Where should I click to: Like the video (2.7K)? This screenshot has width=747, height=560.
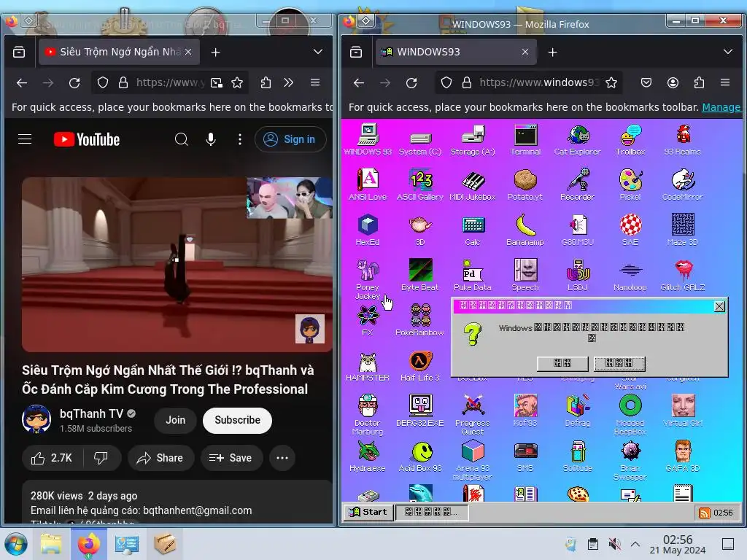(52, 458)
